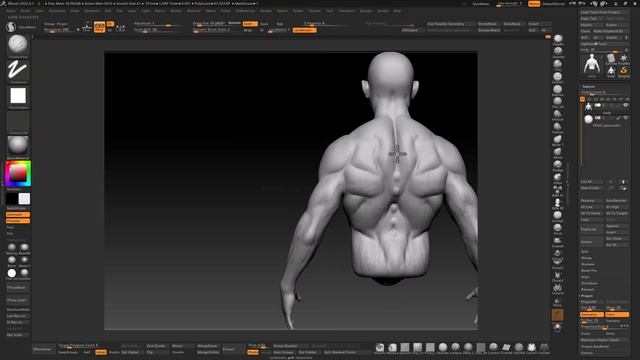This screenshot has height=360, width=640.
Task: Pick a hue in the color picker
Action: point(18,173)
